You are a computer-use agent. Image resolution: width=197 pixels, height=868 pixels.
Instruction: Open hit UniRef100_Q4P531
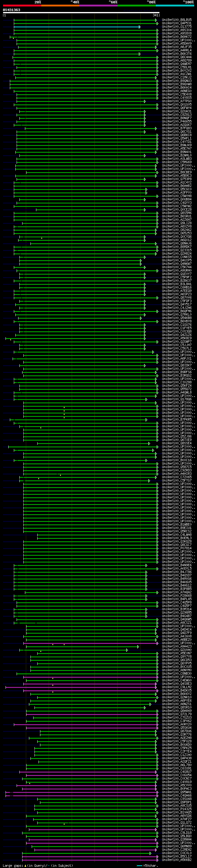(x=176, y=23)
